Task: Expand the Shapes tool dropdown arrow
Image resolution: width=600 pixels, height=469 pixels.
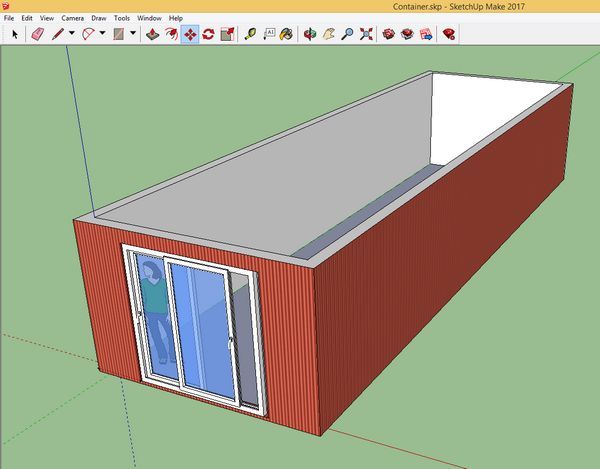Action: 132,34
